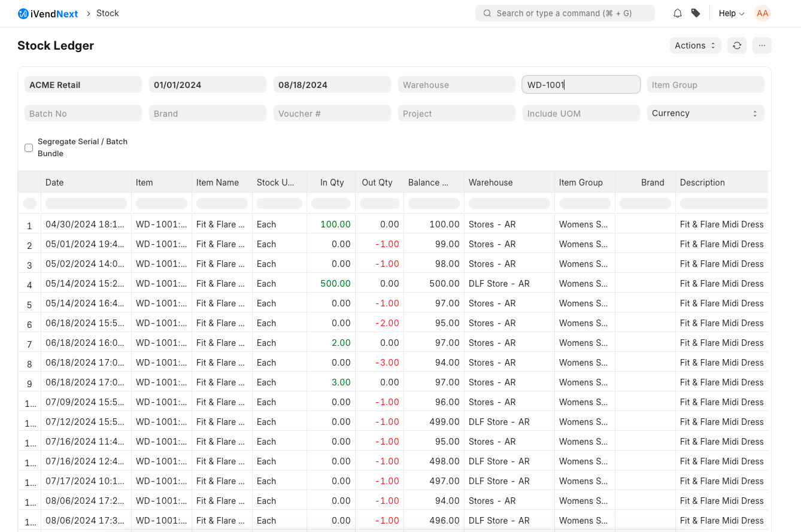Filter the Date column input
The height and width of the screenshot is (532, 801).
tap(86, 203)
